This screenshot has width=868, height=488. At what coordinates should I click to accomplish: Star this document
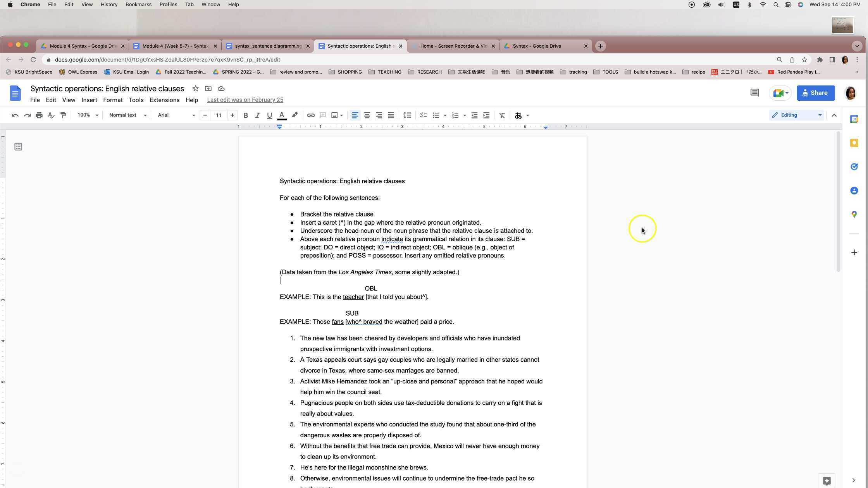[x=196, y=89]
